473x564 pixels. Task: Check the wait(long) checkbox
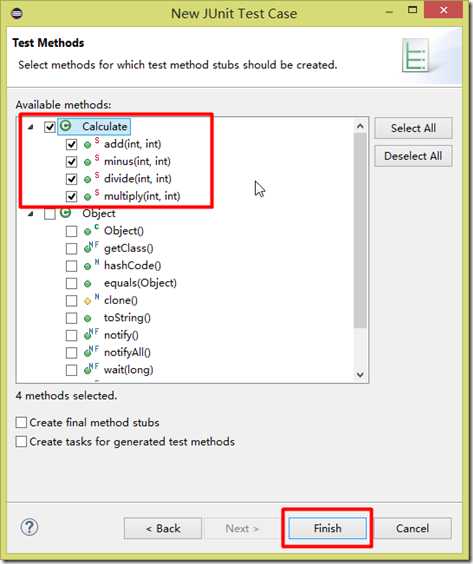coord(71,370)
